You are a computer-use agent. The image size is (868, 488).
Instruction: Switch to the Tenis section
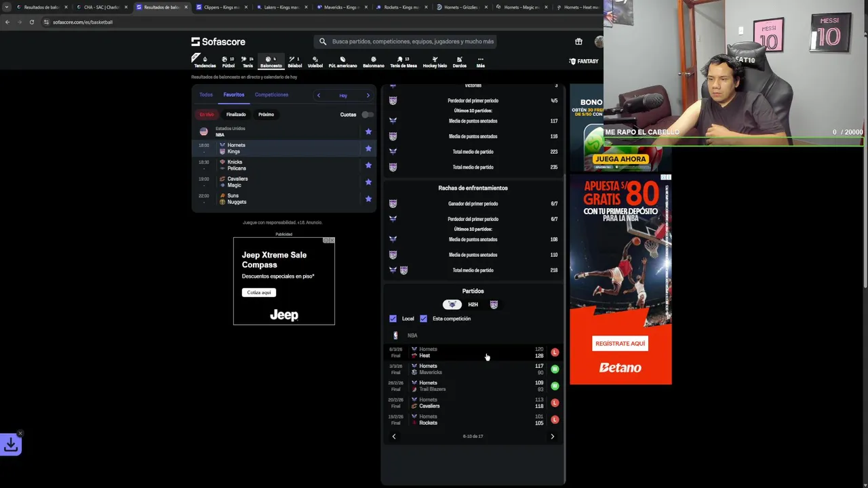pos(248,62)
